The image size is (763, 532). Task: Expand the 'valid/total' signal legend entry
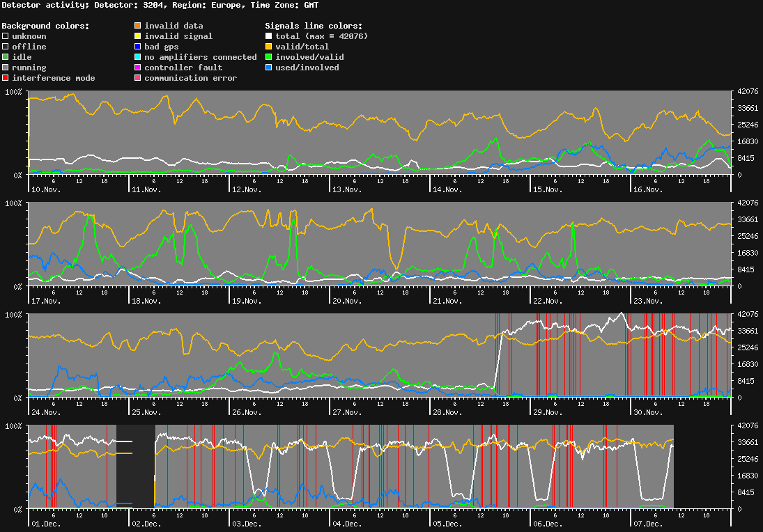(x=268, y=46)
